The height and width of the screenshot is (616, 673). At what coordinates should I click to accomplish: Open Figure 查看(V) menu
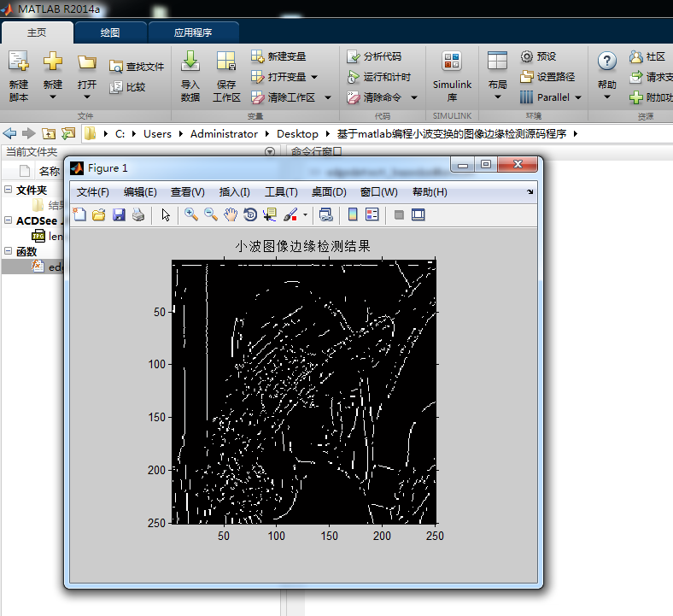coord(188,192)
